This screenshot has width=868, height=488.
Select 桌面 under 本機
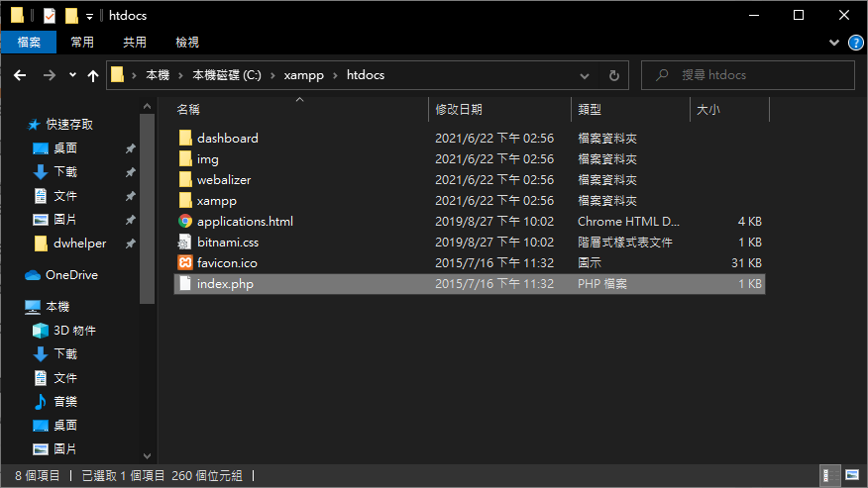click(65, 426)
